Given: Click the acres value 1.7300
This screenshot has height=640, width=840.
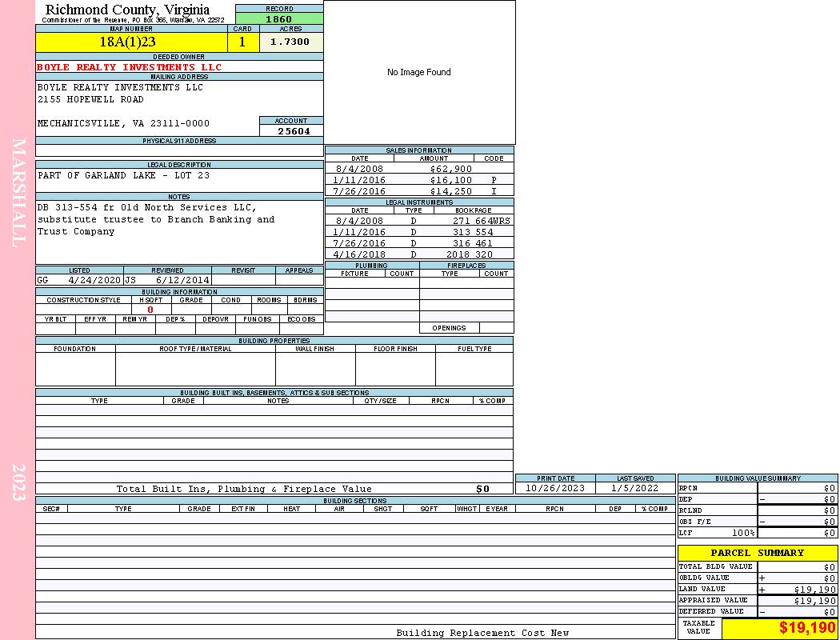Looking at the screenshot, I should [x=290, y=42].
